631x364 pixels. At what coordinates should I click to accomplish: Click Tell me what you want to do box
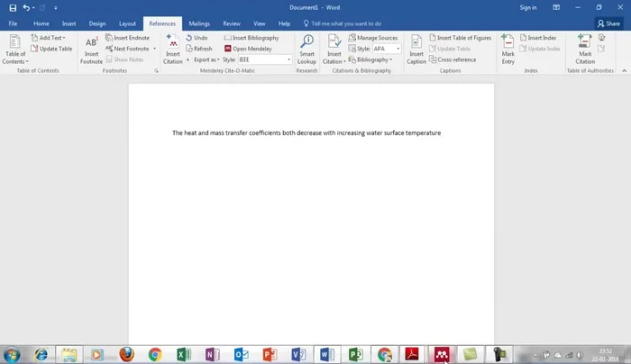point(343,23)
